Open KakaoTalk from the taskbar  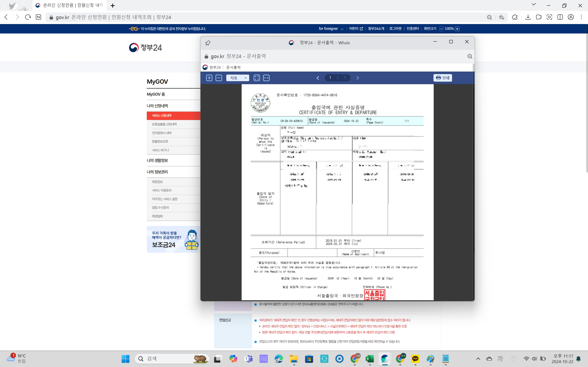click(415, 359)
